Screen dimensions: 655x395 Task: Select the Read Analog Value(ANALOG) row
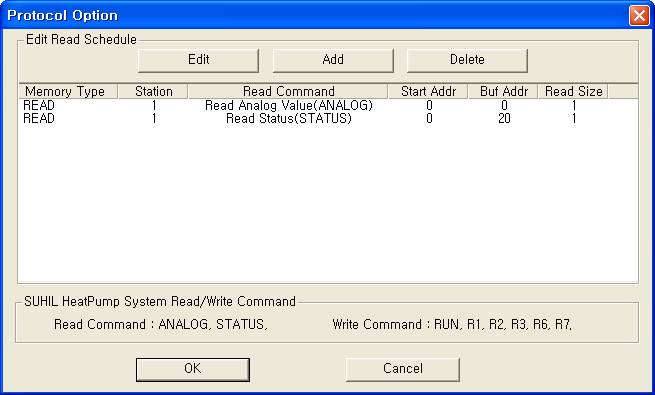tap(328, 105)
